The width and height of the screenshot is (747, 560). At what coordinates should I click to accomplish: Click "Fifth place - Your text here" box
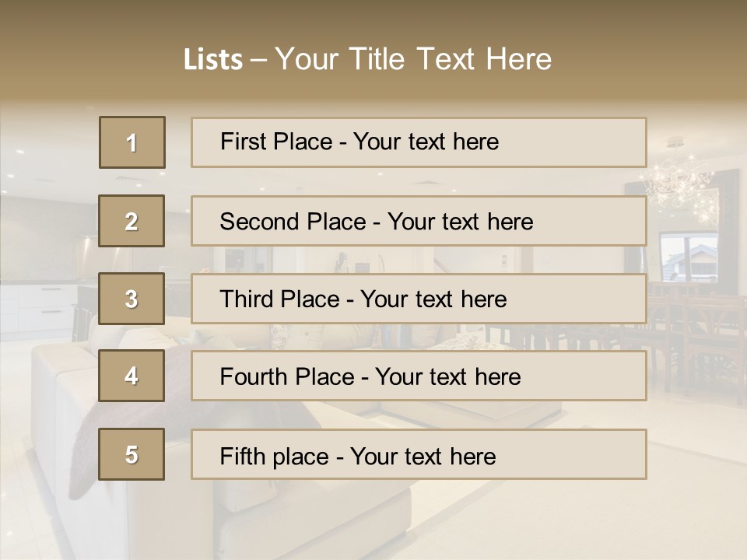pos(419,454)
